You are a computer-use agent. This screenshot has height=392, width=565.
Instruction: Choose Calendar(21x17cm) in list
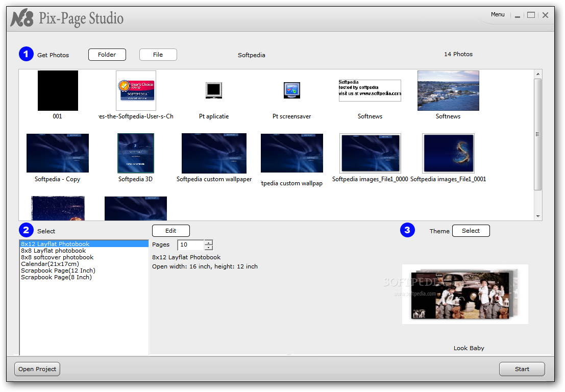84,264
